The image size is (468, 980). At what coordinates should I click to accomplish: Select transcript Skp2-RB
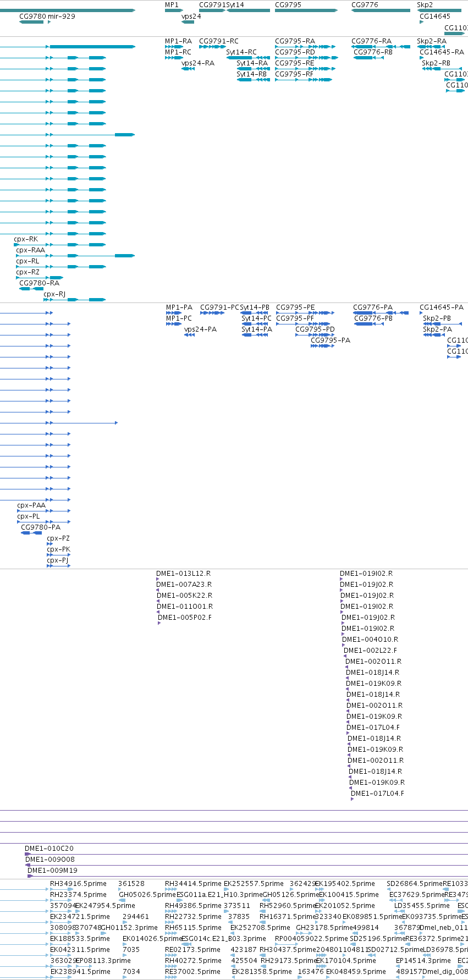(x=436, y=63)
